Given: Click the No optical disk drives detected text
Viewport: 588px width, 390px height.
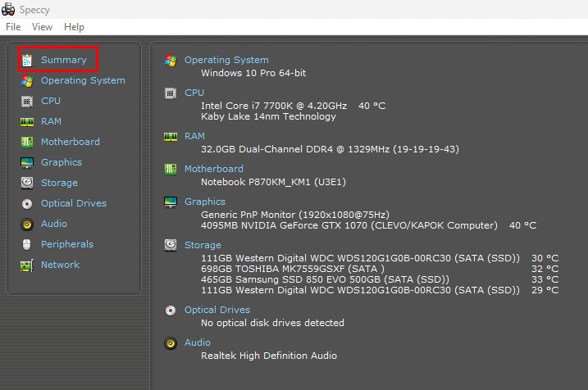Looking at the screenshot, I should pos(272,323).
